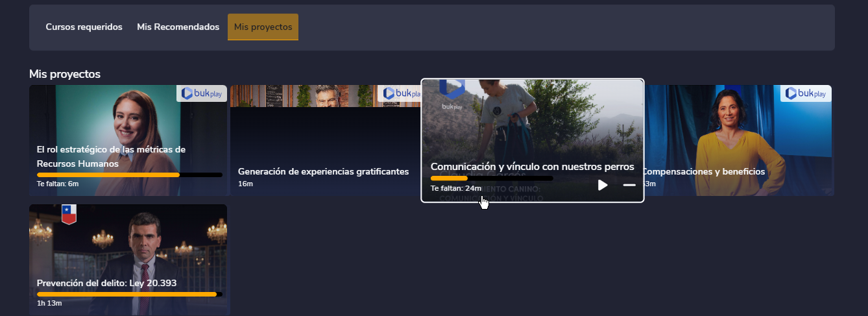Click the Buk play badge on the Compensaciones card
Screen dimensions: 868x316
click(806, 93)
